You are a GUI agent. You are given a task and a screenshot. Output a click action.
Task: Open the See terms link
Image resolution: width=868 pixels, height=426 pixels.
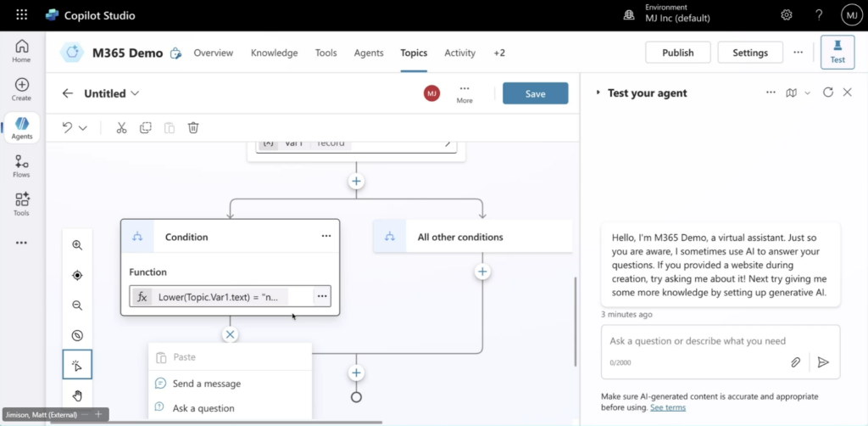tap(668, 407)
